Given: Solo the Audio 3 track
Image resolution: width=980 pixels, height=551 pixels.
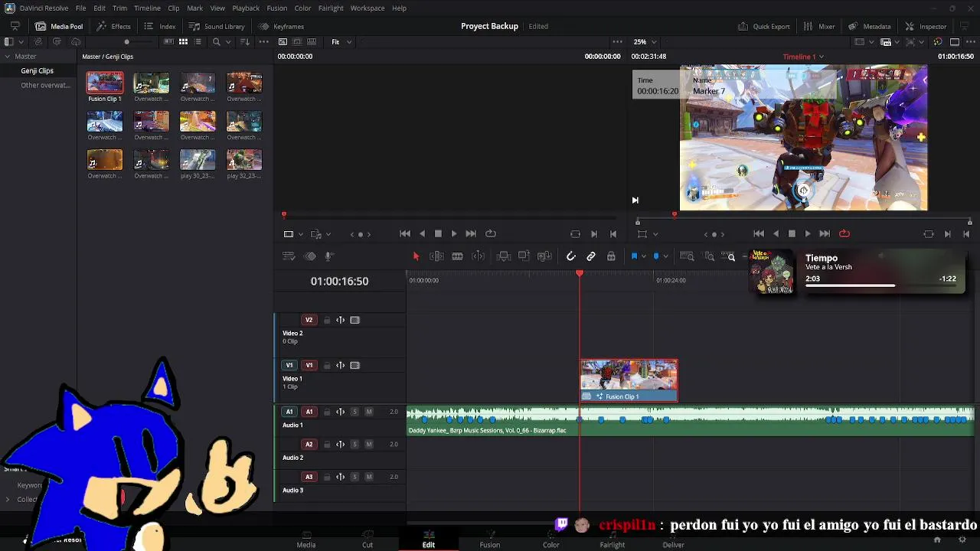Looking at the screenshot, I should click(x=354, y=477).
